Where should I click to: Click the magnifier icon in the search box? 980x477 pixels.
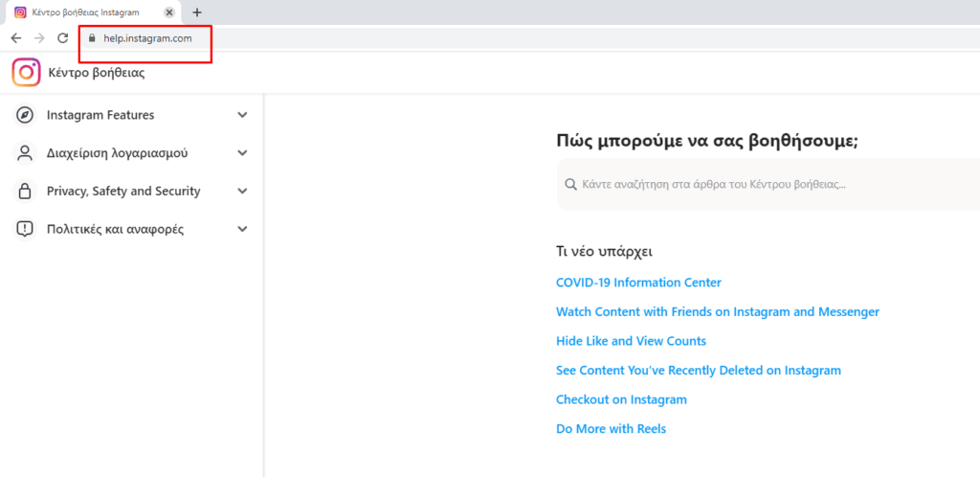(570, 185)
